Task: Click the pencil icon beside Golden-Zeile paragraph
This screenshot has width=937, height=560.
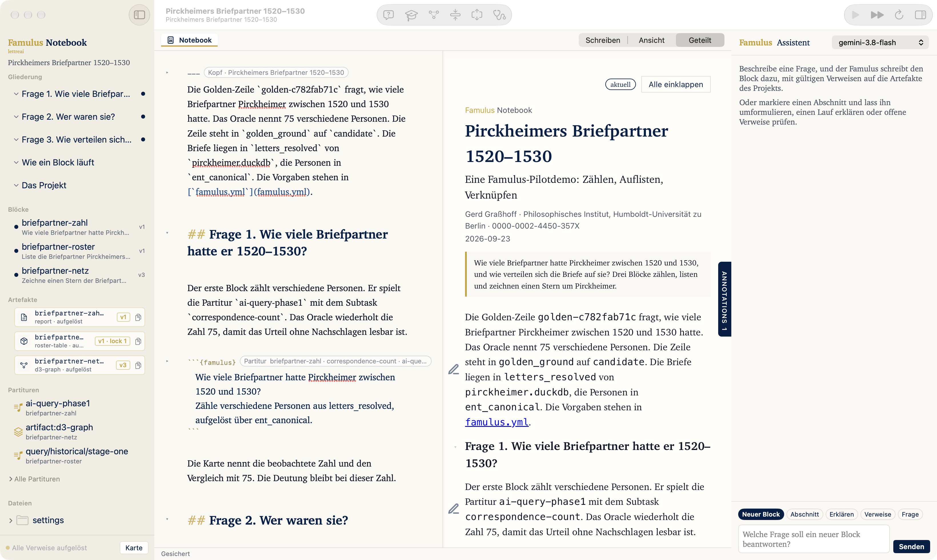Action: (x=453, y=369)
